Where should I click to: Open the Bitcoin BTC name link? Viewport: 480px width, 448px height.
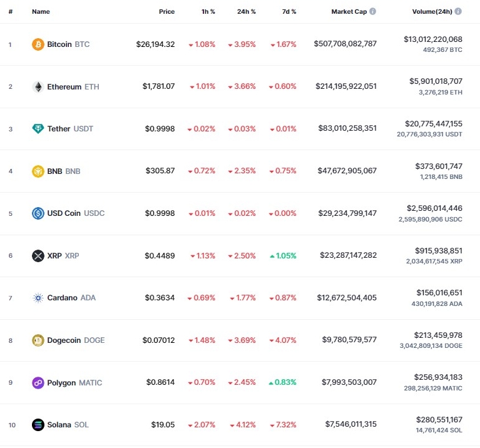click(68, 44)
